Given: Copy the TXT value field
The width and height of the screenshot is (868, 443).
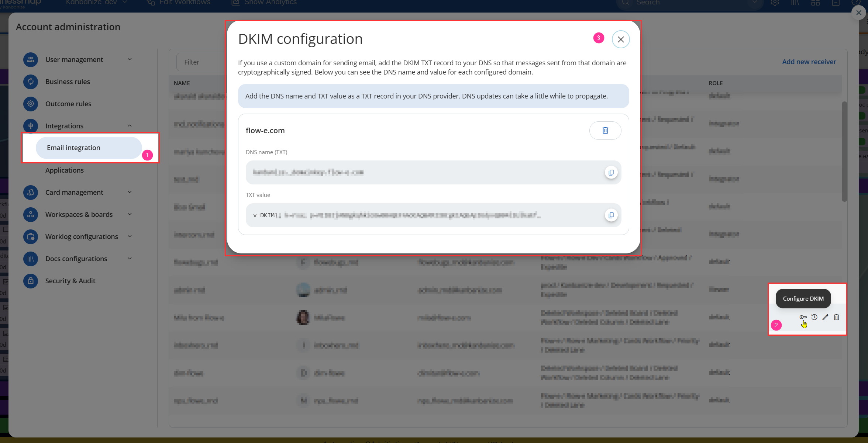Looking at the screenshot, I should click(611, 215).
